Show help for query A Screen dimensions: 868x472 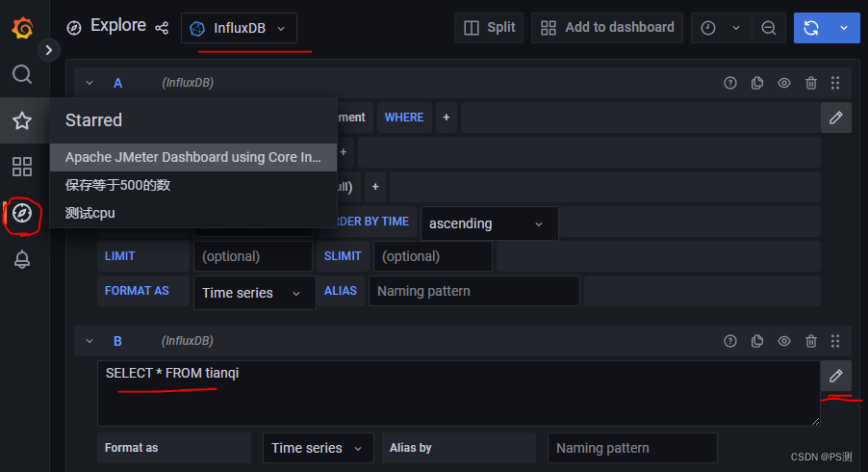coord(730,83)
